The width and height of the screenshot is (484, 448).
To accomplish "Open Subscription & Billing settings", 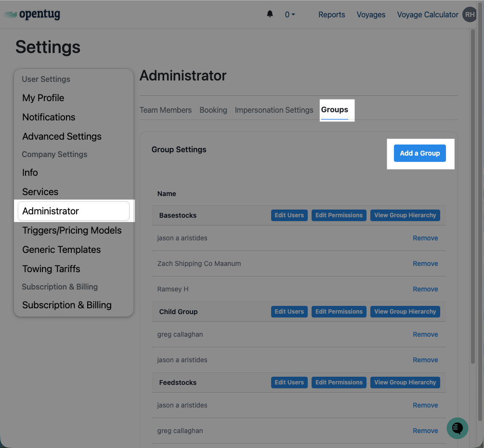I will pyautogui.click(x=67, y=305).
